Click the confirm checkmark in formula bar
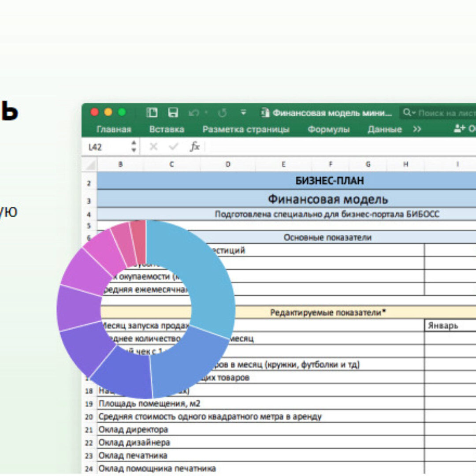This screenshot has width=476, height=476. tap(174, 147)
